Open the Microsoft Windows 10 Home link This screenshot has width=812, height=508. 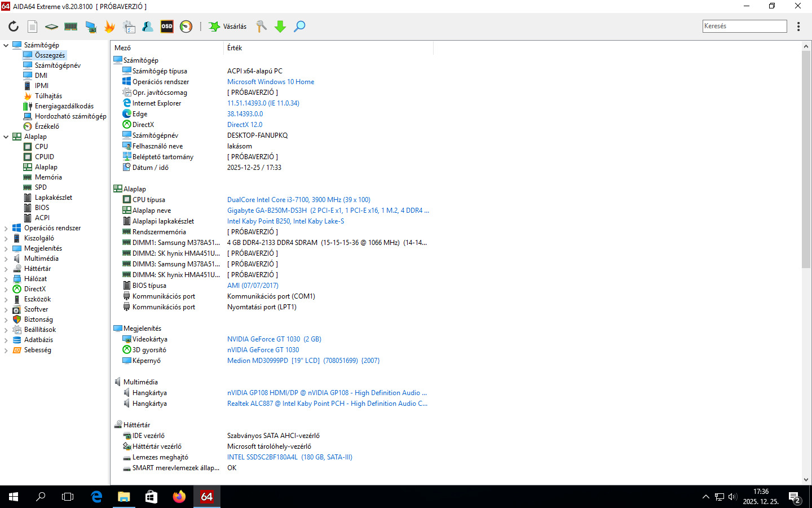click(x=271, y=82)
